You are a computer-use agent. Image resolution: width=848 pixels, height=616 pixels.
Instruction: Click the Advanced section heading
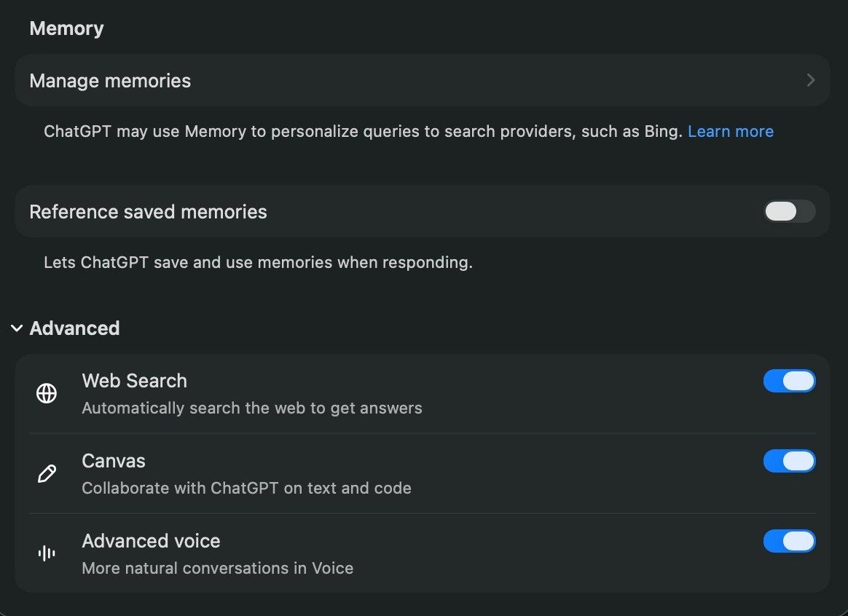click(74, 328)
